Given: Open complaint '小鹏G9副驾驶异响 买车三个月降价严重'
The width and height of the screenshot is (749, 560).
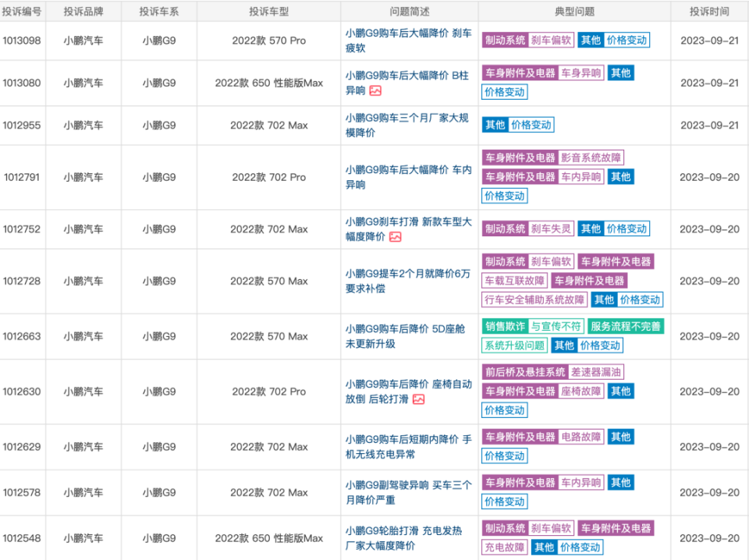Looking at the screenshot, I should (408, 493).
